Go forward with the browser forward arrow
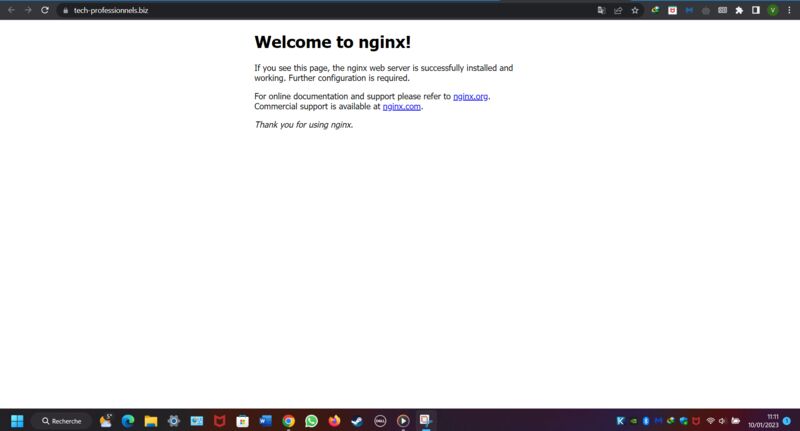Viewport: 800px width, 431px height. [28, 10]
